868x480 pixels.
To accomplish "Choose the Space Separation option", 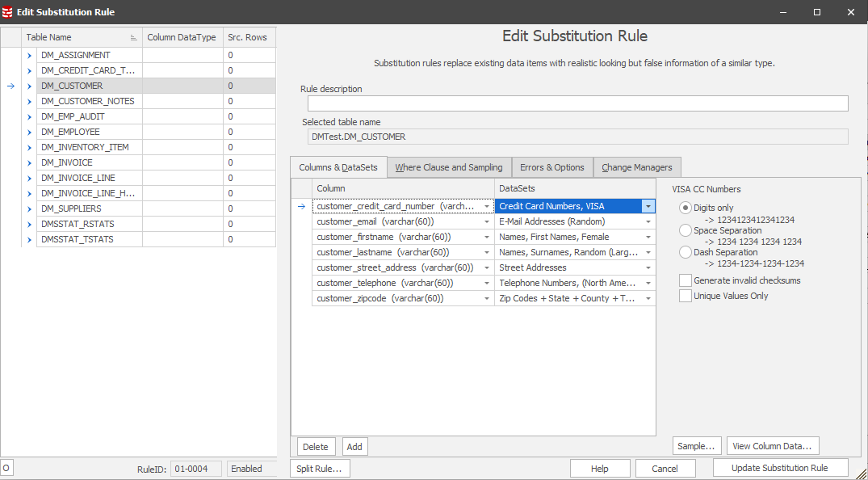I will click(686, 230).
